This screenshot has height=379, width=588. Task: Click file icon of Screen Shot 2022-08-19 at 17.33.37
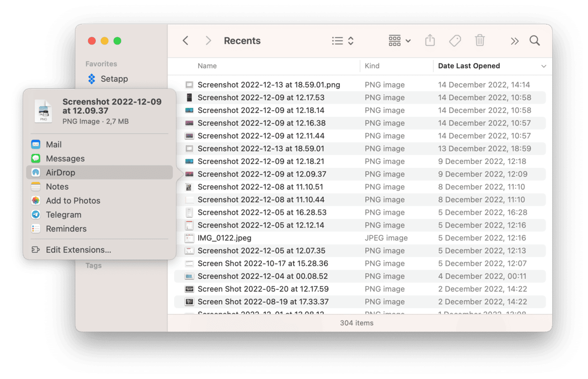coord(189,302)
